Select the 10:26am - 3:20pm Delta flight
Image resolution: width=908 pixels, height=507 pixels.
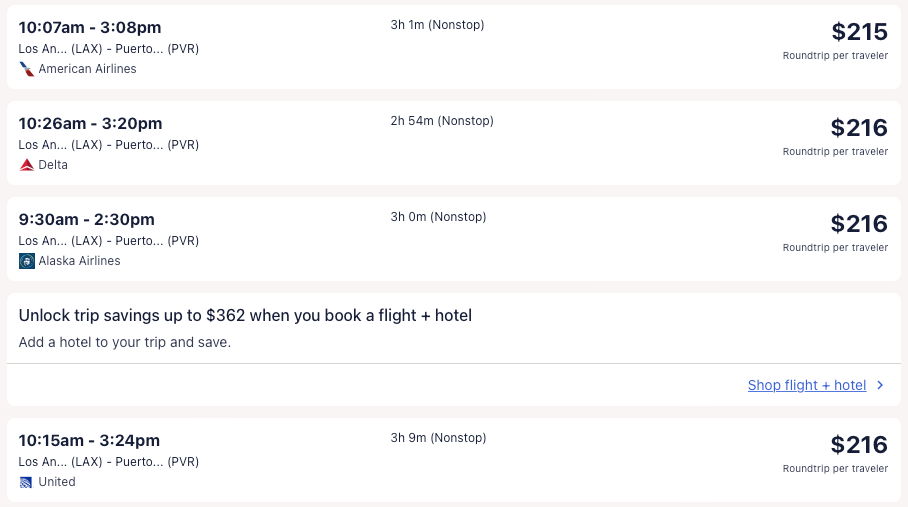point(90,123)
